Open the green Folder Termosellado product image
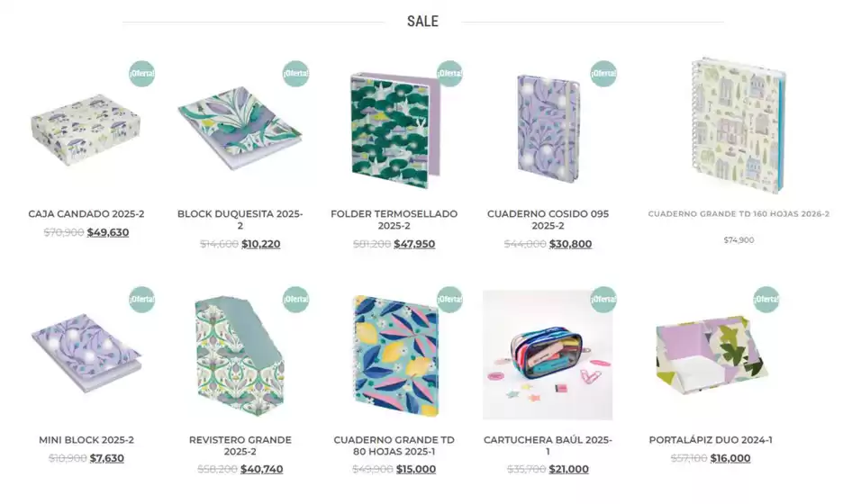The image size is (861, 504). (394, 130)
